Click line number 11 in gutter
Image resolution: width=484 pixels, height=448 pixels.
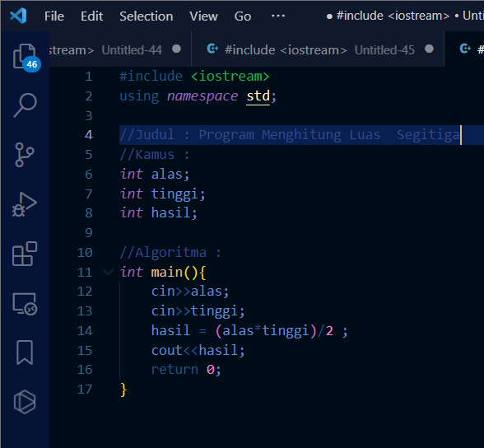(x=85, y=273)
